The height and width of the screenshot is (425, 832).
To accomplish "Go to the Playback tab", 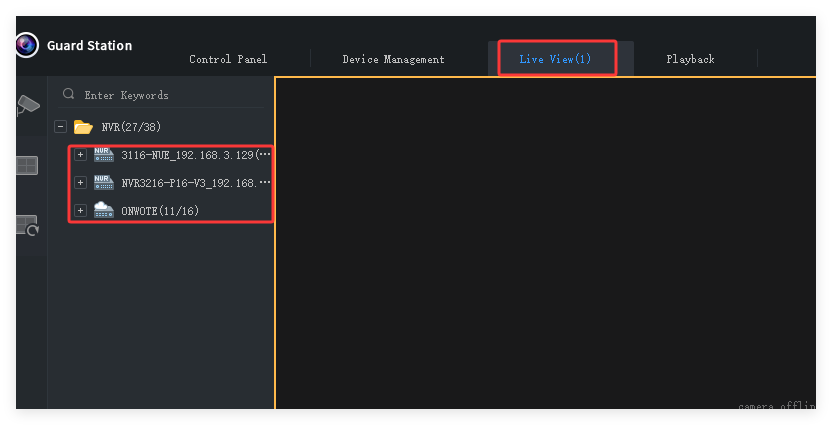I will pyautogui.click(x=690, y=59).
